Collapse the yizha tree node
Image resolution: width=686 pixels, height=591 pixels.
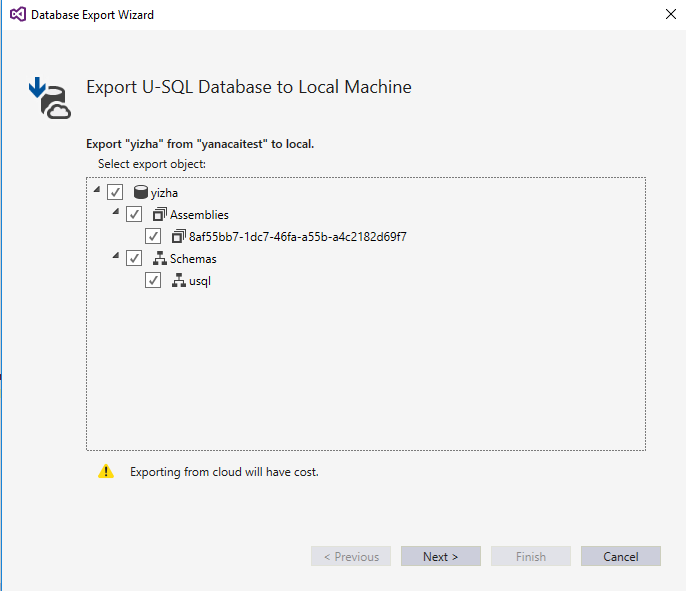pos(97,189)
